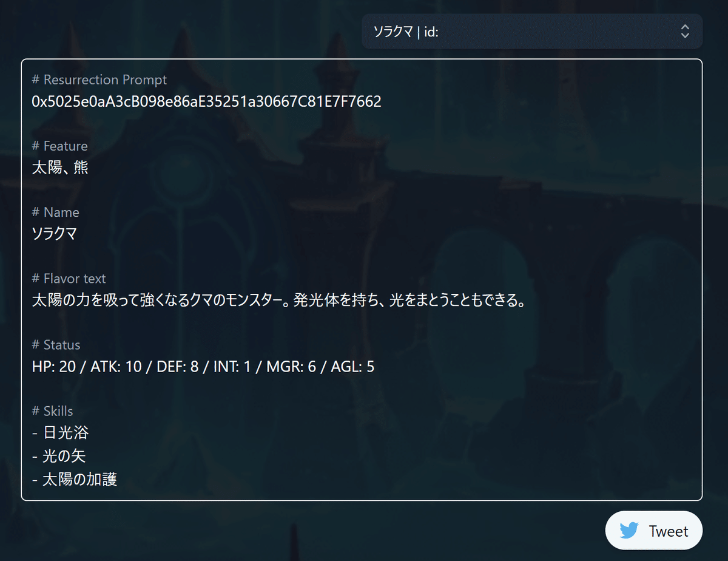Click the Twitter bird icon
The image size is (728, 561).
coord(629,531)
